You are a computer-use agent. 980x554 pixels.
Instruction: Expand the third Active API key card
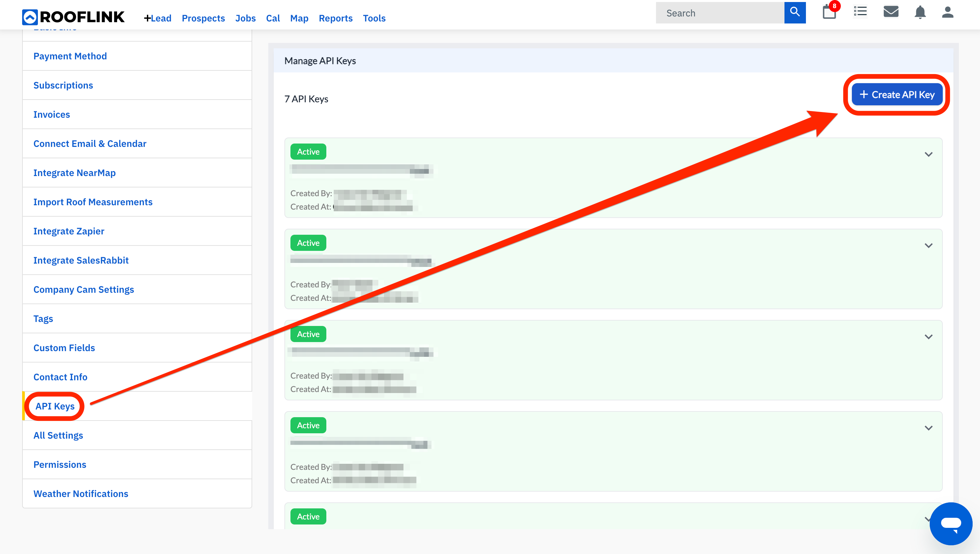tap(929, 337)
